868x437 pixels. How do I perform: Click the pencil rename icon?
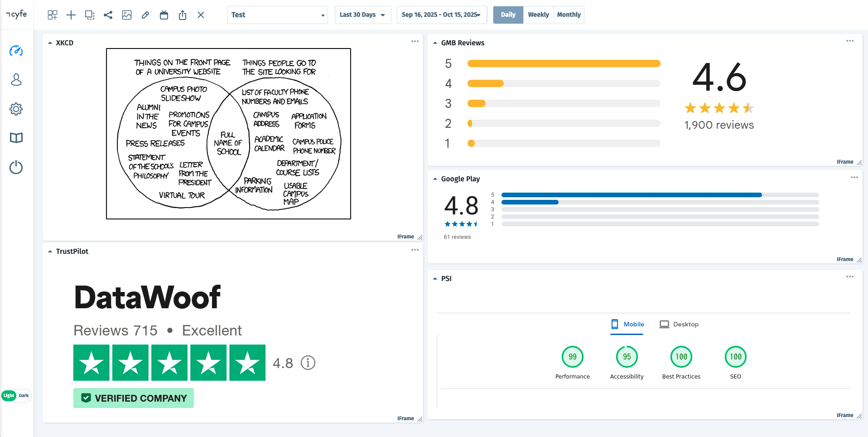click(x=145, y=15)
